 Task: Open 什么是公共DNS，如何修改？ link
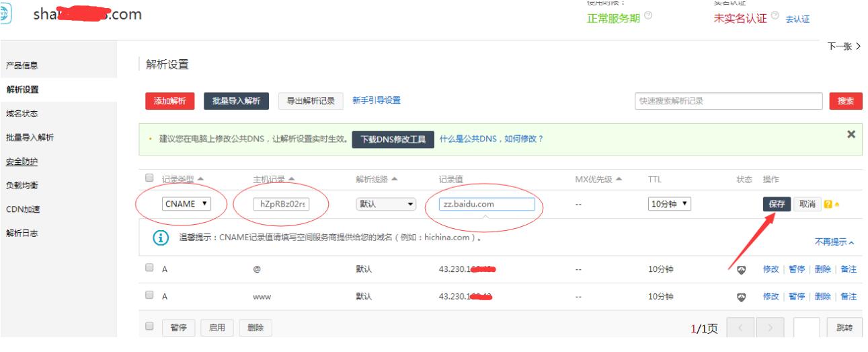click(x=491, y=139)
